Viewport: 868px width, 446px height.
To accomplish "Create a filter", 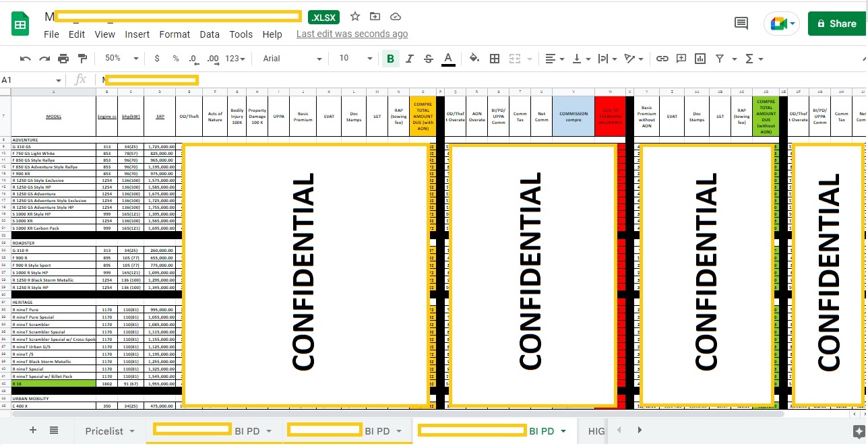I will [719, 59].
